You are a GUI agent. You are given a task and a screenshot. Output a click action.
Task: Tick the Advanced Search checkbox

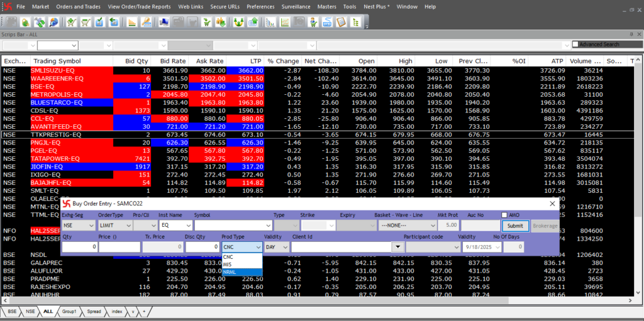point(575,45)
